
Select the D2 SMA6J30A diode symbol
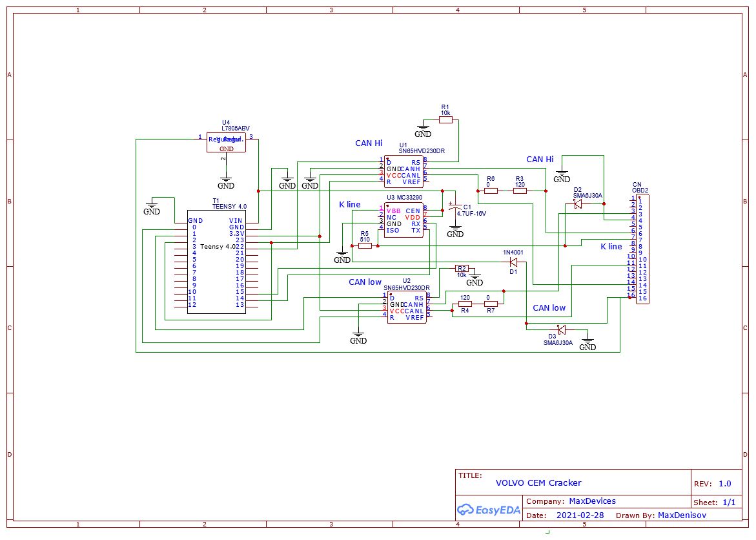pyautogui.click(x=578, y=203)
